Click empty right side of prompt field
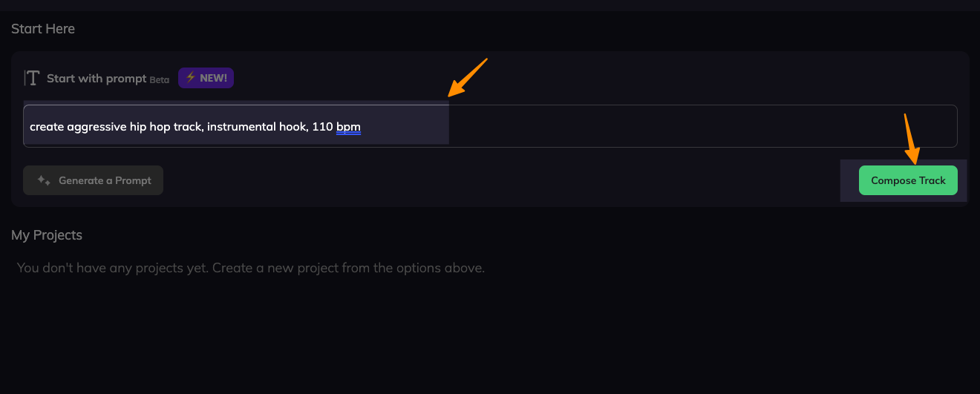The image size is (980, 394). coord(698,127)
